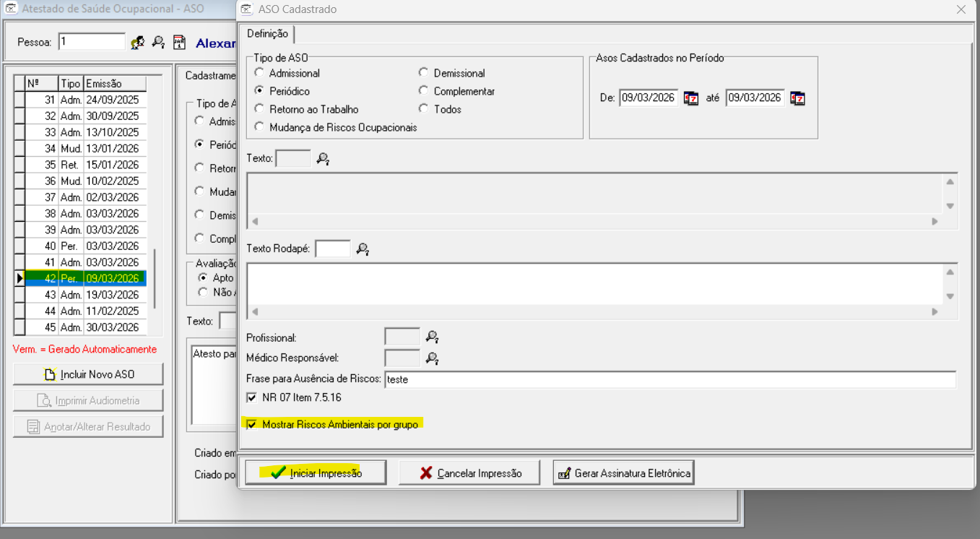Open the Definição tab
The image size is (980, 539).
(267, 34)
